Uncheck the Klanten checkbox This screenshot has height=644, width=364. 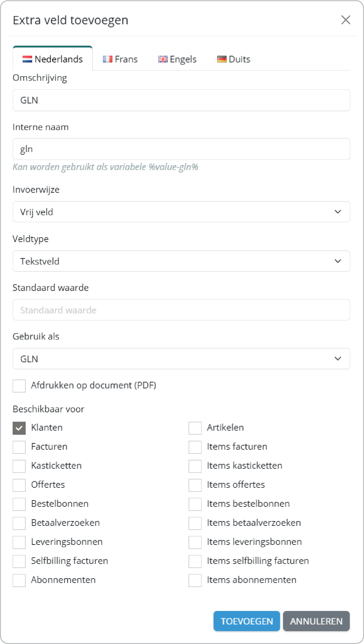click(19, 428)
